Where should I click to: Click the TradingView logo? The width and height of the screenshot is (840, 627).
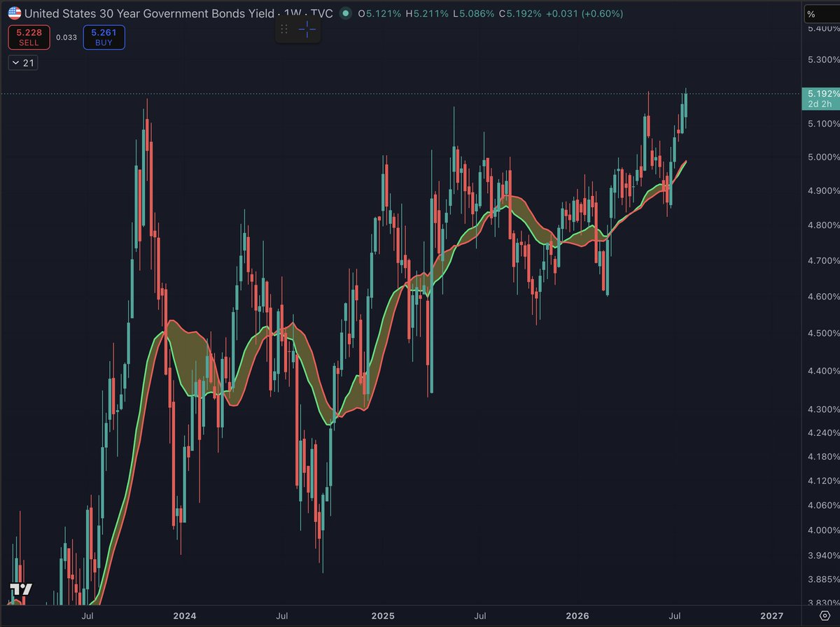coord(21,591)
